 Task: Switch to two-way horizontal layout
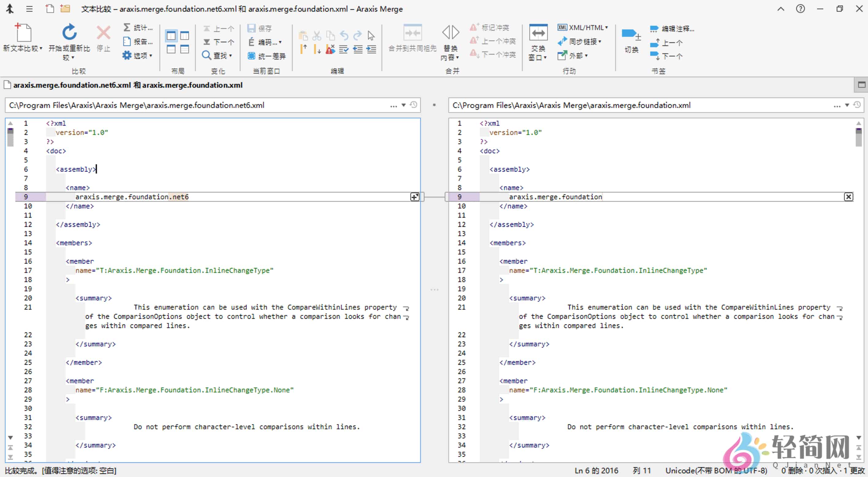click(171, 50)
